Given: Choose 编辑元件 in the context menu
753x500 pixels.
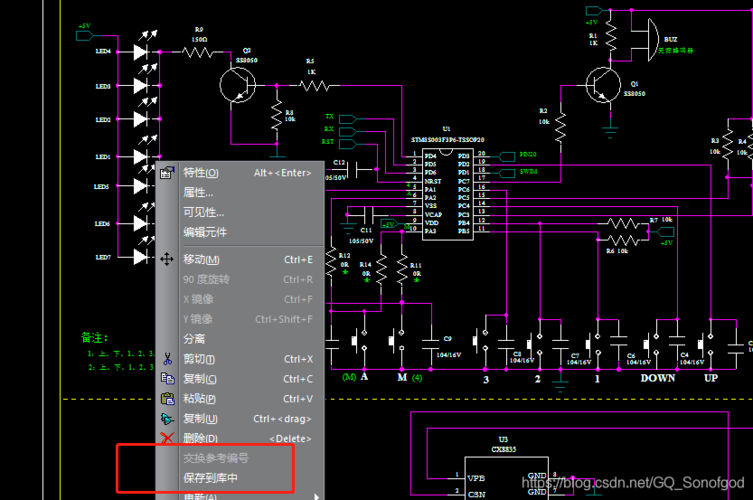Looking at the screenshot, I should (x=205, y=233).
